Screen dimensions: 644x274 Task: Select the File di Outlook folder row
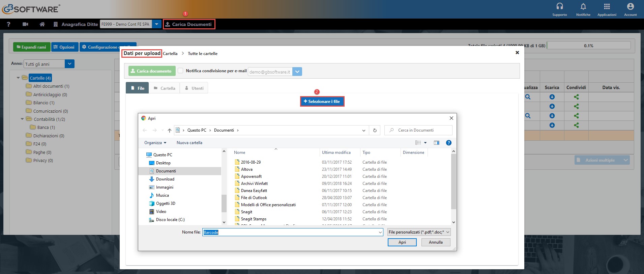coord(311,198)
